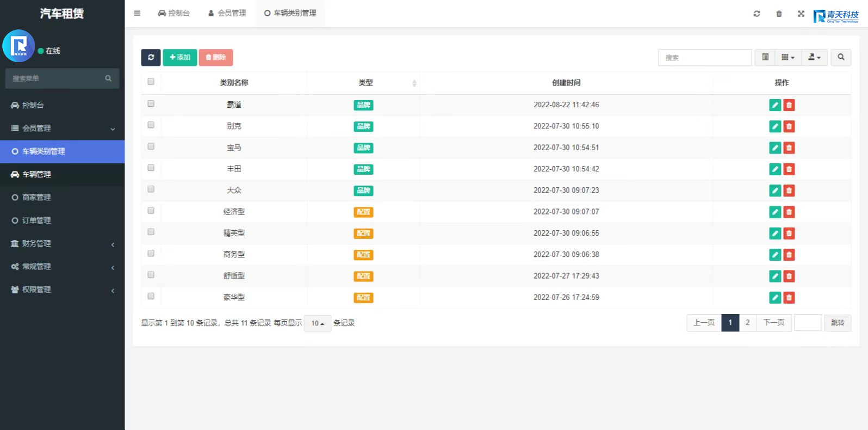Edit the 别克 row

(x=775, y=126)
